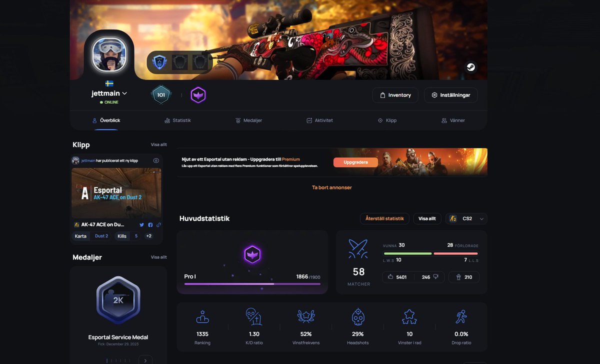Click the red losses bar
Screen dimensions: 600x364
pyautogui.click(x=455, y=253)
